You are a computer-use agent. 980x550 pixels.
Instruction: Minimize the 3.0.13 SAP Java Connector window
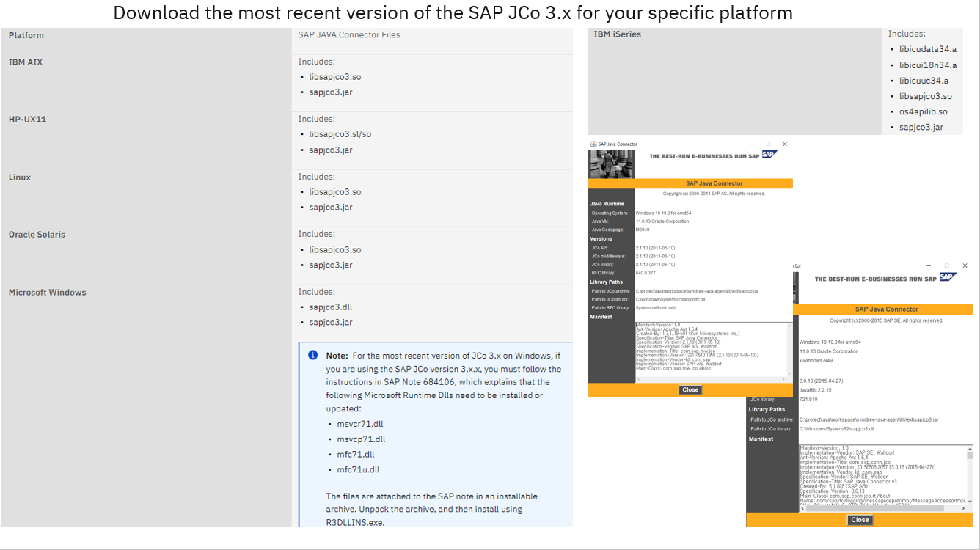(929, 265)
